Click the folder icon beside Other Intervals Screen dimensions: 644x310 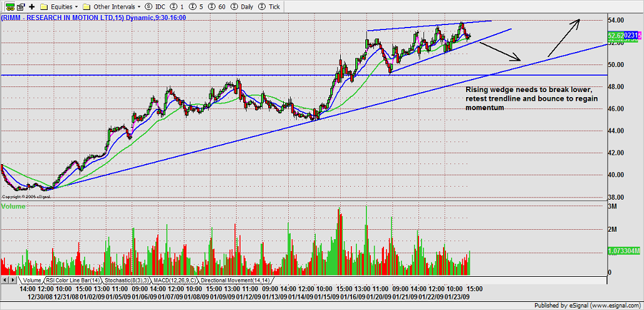(x=86, y=6)
